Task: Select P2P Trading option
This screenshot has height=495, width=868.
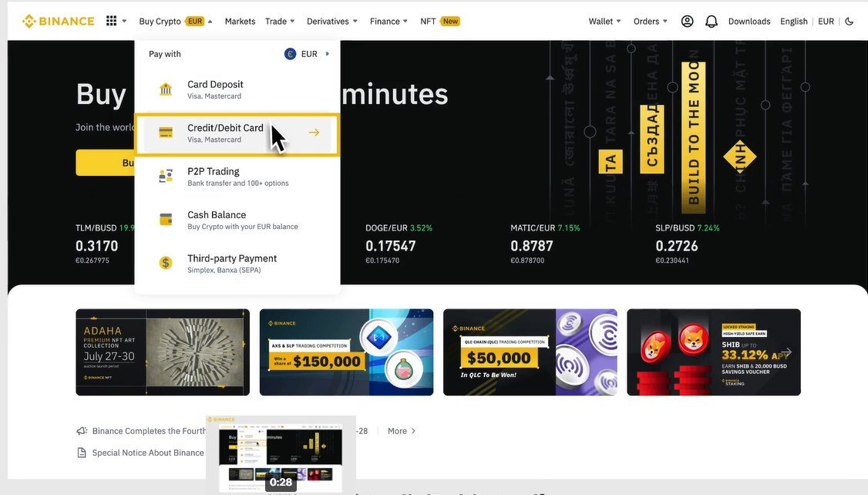Action: [x=237, y=177]
